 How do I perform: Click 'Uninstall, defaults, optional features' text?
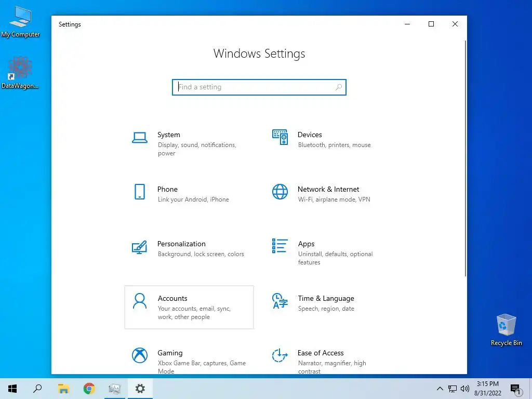click(335, 258)
